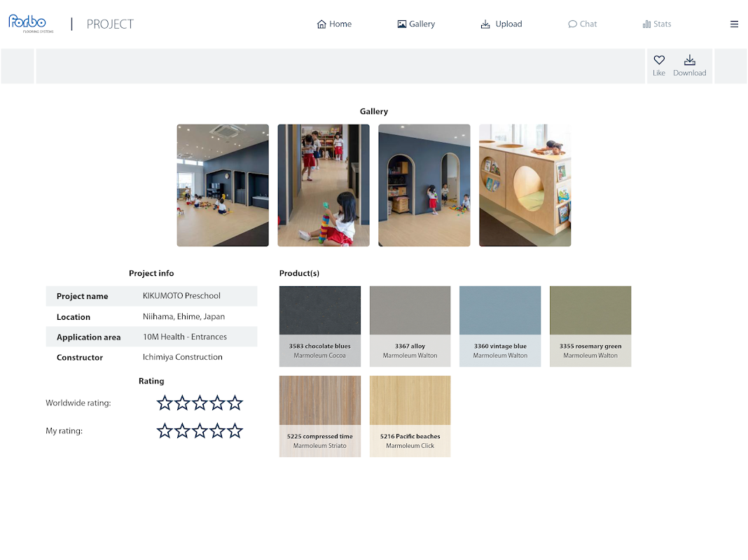Click the My rating label
Viewport: 748px width, 560px height.
[64, 430]
